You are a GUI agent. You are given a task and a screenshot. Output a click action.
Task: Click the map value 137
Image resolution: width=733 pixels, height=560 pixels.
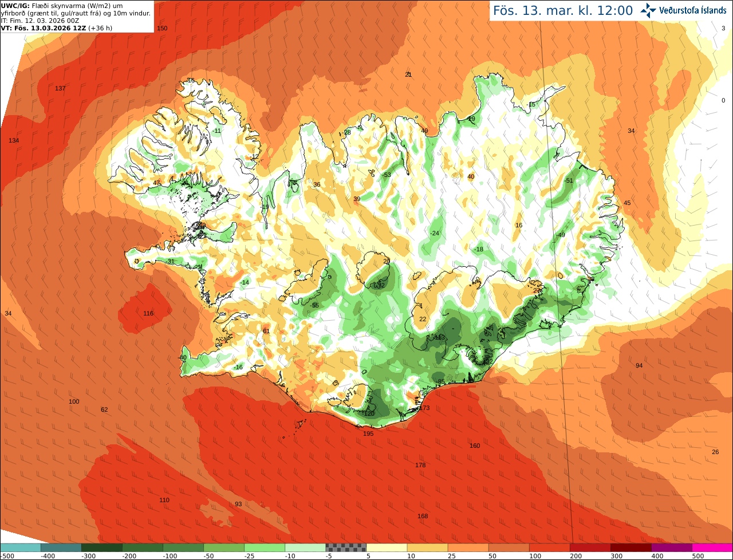[x=60, y=88]
